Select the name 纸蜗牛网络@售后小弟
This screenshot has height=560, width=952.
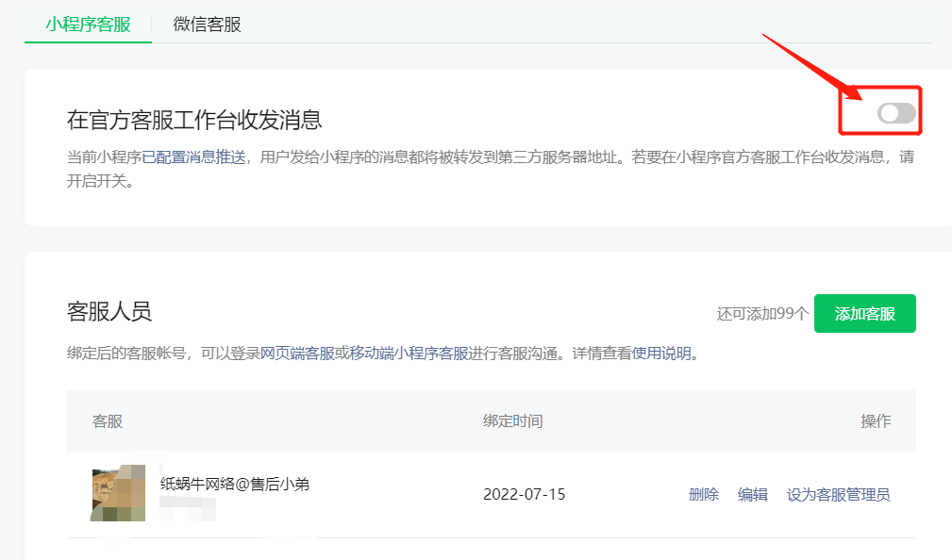tap(235, 484)
